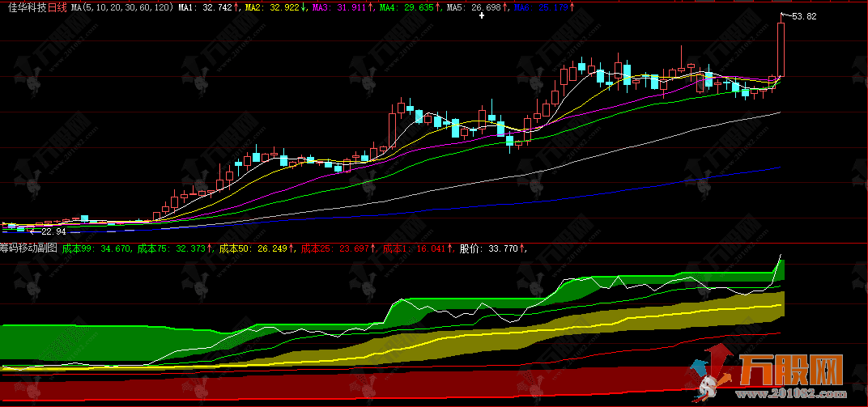Click the tall red candlestick at chart's right

tap(781, 49)
